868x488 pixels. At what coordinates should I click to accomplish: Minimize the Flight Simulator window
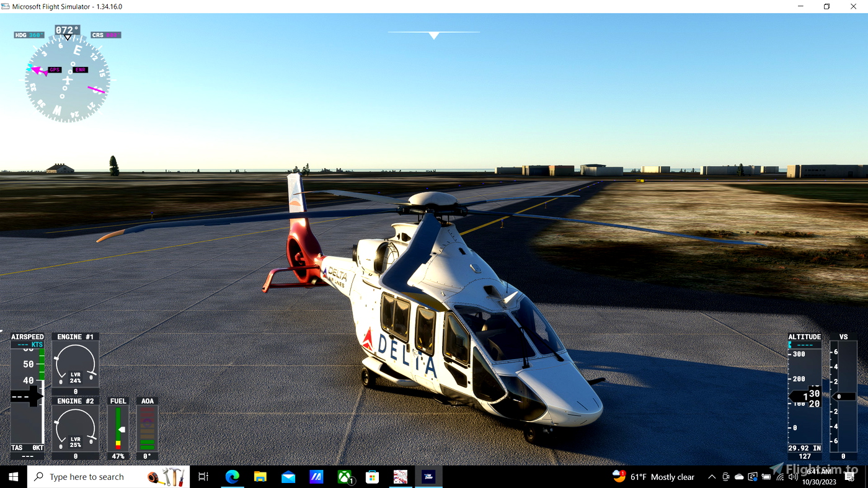coord(799,6)
